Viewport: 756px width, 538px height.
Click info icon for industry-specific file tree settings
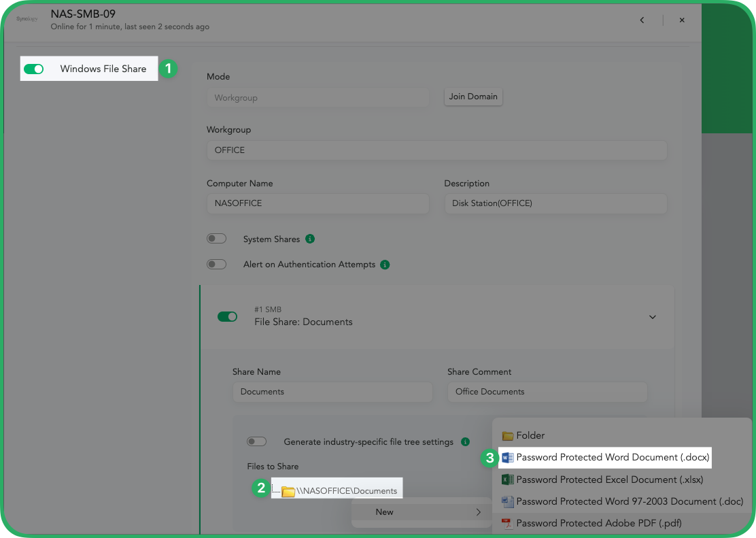pos(465,442)
